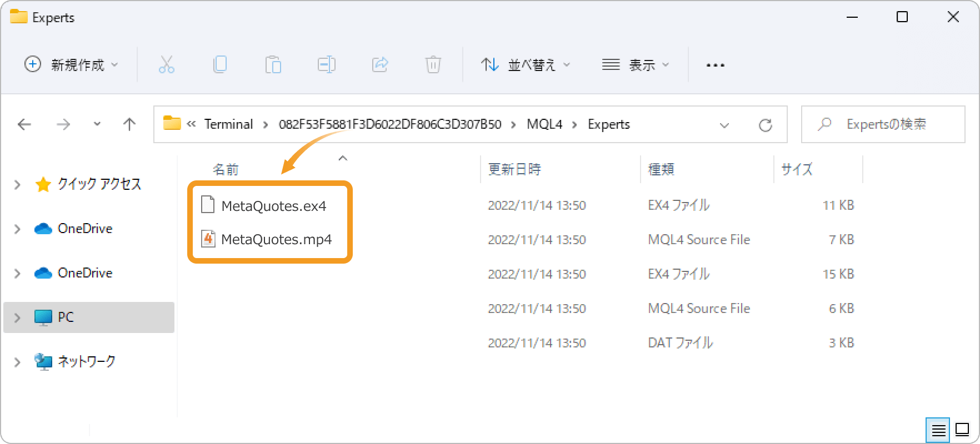
Task: Click the search magnifier icon
Action: (x=825, y=124)
